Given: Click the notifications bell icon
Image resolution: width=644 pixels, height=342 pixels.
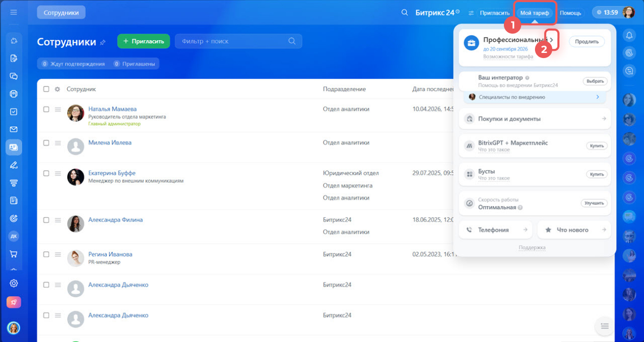Looking at the screenshot, I should 629,35.
